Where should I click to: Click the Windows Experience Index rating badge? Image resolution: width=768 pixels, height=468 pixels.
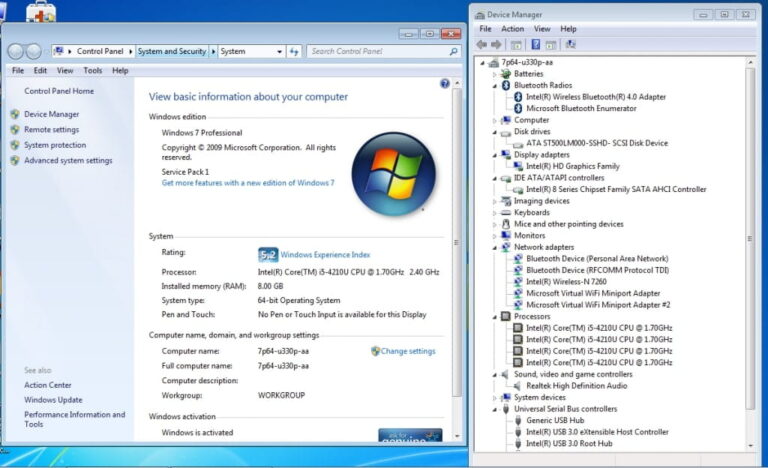[267, 255]
